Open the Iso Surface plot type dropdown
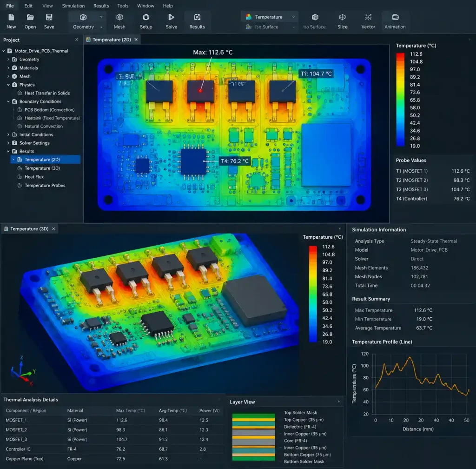This screenshot has height=469, width=476. pos(270,27)
